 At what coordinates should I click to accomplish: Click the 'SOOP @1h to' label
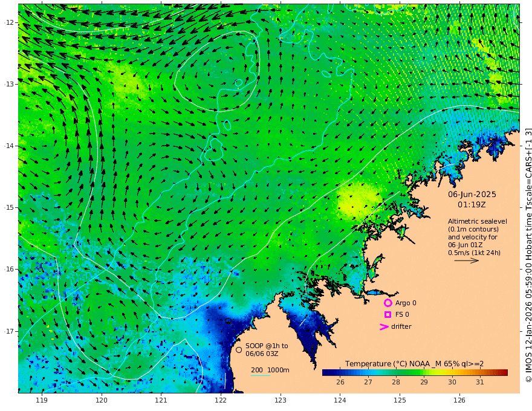[267, 346]
